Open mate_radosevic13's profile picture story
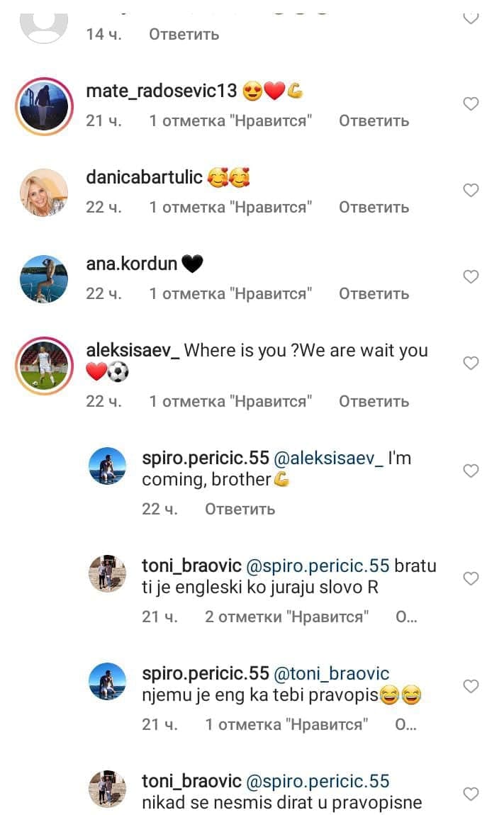Screen dimensions: 504x815 pos(44,106)
